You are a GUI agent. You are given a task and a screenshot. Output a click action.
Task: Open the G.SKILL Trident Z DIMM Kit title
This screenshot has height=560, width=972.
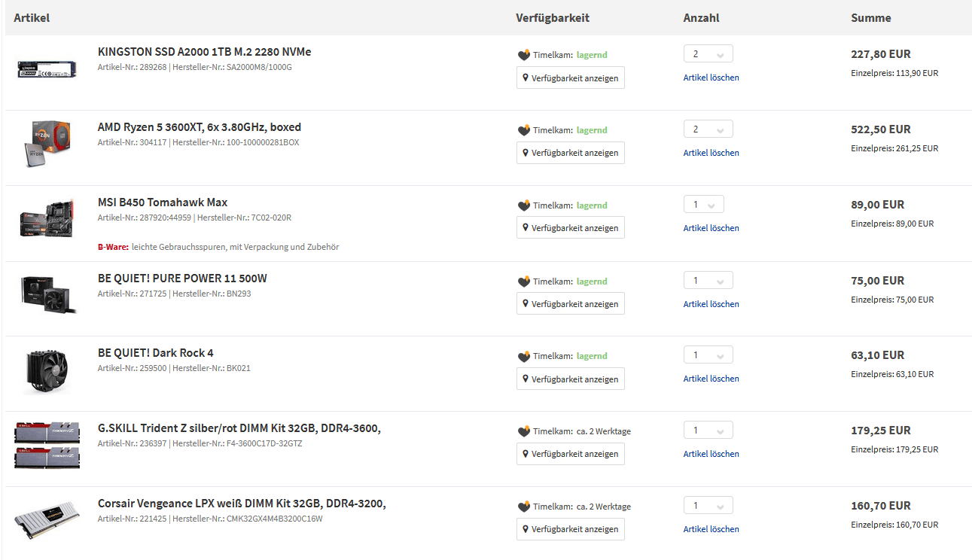tap(239, 428)
